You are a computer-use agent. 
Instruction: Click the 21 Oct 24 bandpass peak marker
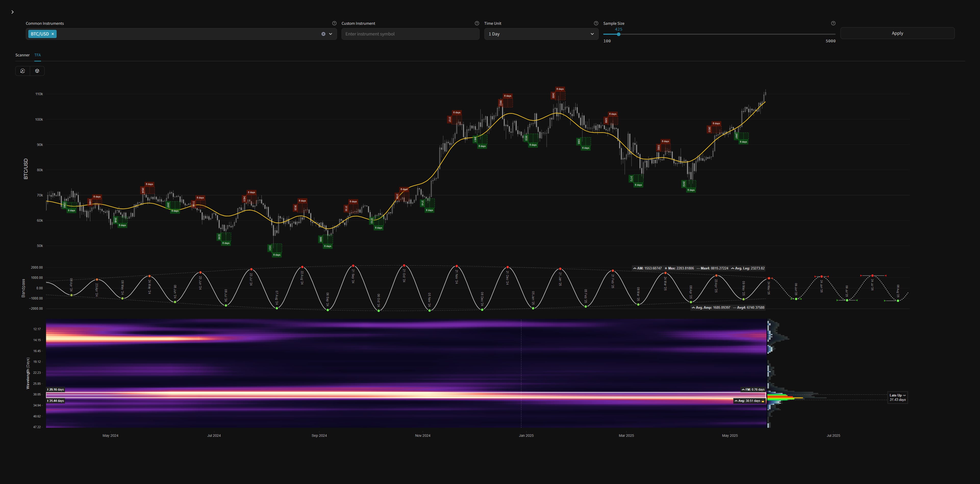(404, 266)
